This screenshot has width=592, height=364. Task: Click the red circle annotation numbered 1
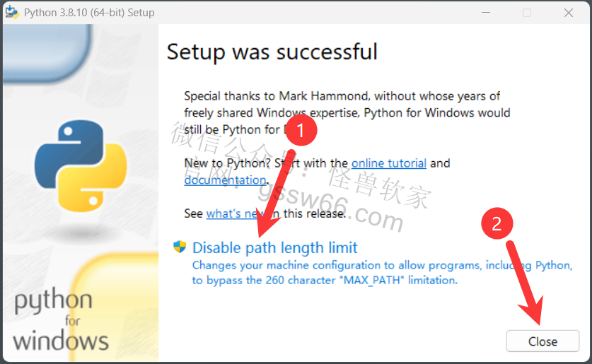tap(301, 131)
